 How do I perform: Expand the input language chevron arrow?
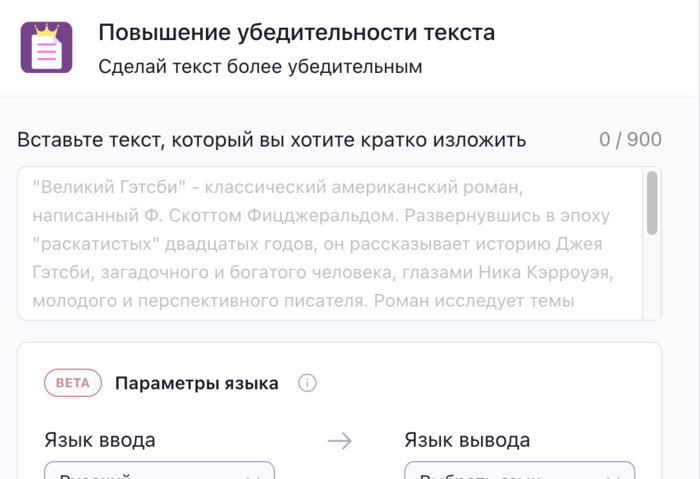(x=254, y=476)
